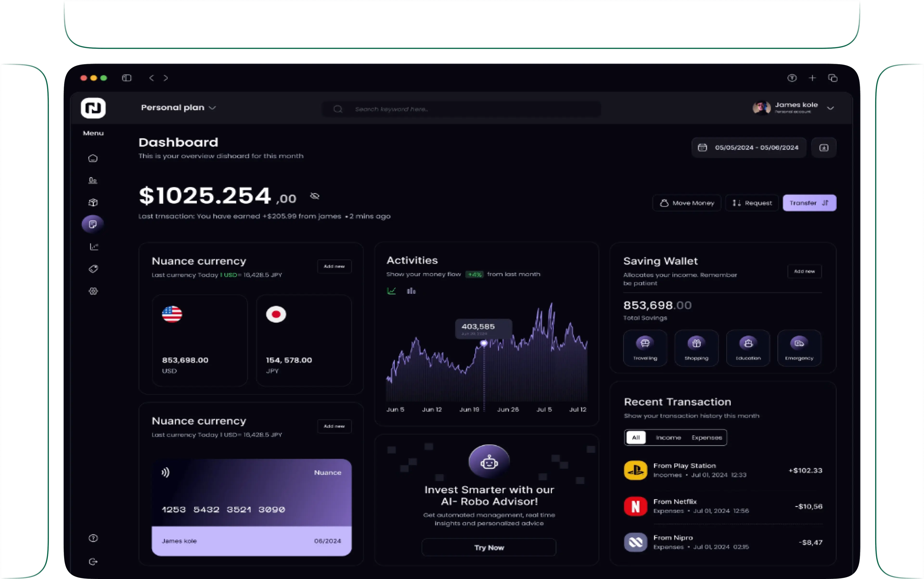Screen dimensions: 924x579
Task: Click the Jun 26 chart axis label
Action: click(507, 409)
